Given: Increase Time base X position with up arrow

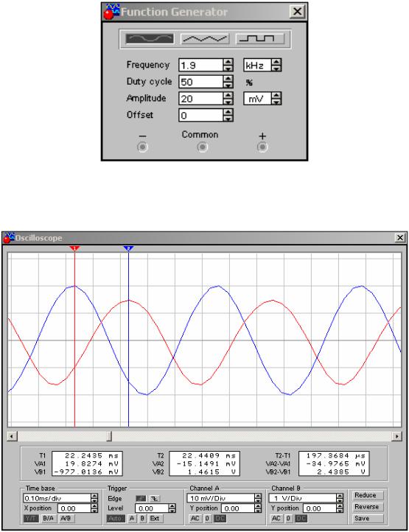Looking at the screenshot, I should point(94,506).
